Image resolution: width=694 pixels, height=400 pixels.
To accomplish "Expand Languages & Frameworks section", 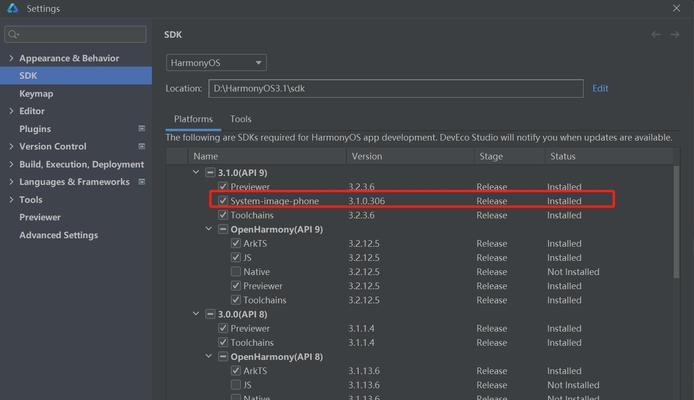I will (11, 182).
